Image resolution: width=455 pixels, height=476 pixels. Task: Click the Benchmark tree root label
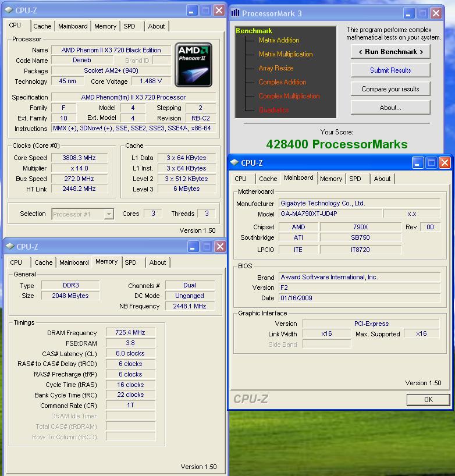(254, 31)
